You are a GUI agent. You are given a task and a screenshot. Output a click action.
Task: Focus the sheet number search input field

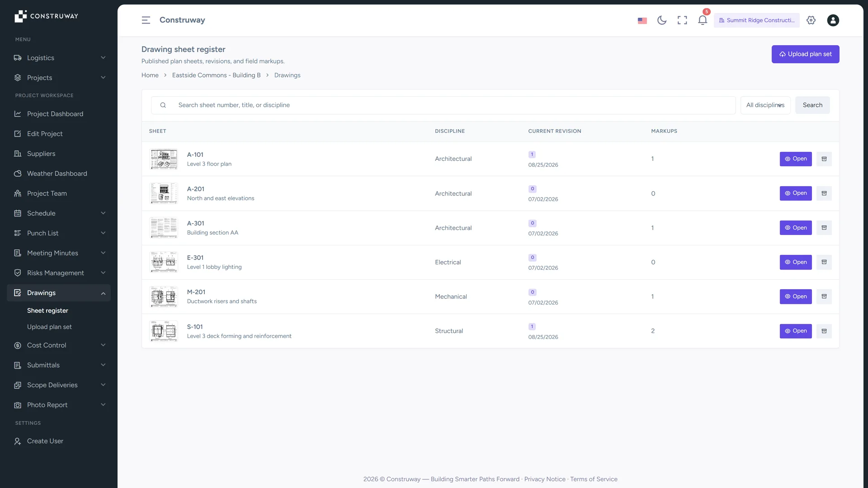tap(443, 105)
